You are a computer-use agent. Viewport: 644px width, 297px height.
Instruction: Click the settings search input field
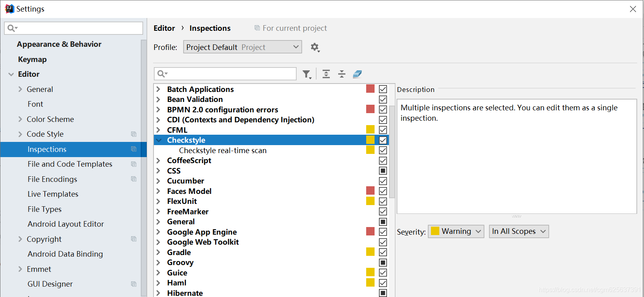coord(74,28)
